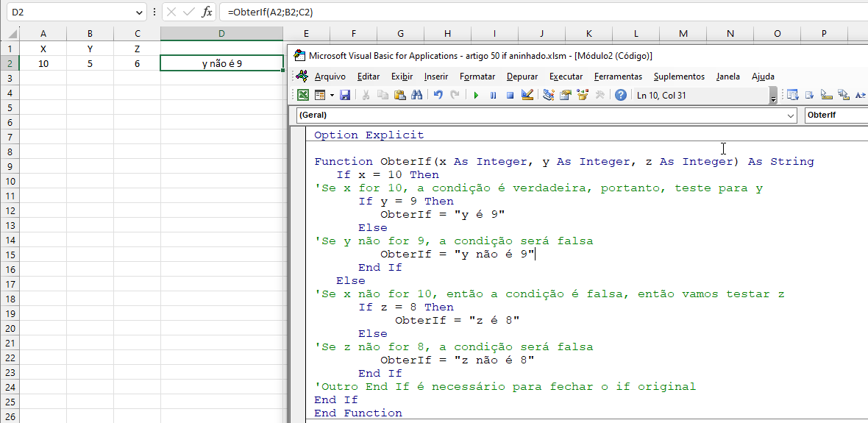Screen dimensions: 868x423
Task: Click the VBA window title bar icon
Action: [299, 55]
